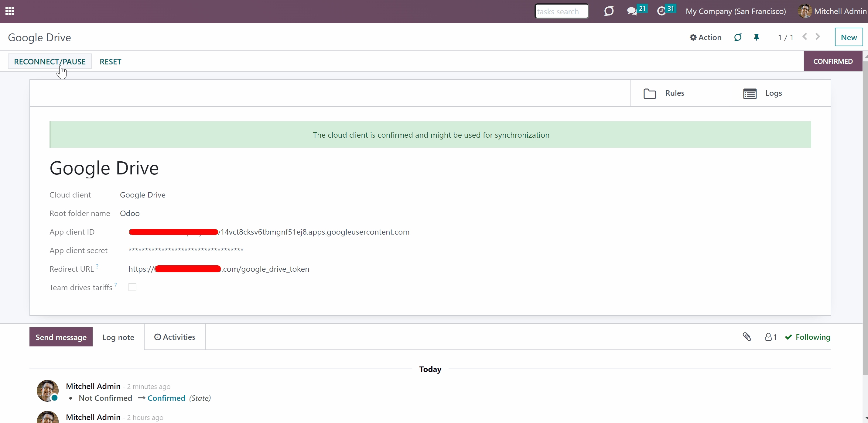Image resolution: width=868 pixels, height=423 pixels.
Task: Click the Cloud client value Google Drive
Action: coord(142,195)
